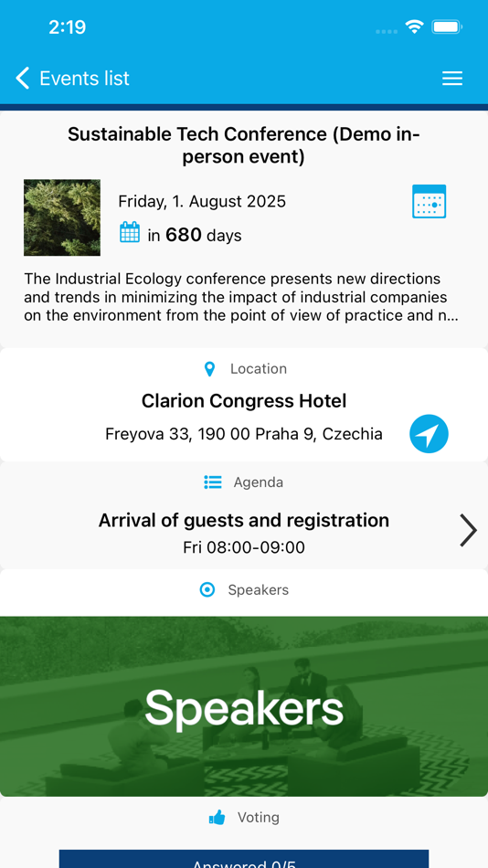Tap the Wi-Fi status bar icon
Image resolution: width=488 pixels, height=868 pixels.
click(x=414, y=26)
